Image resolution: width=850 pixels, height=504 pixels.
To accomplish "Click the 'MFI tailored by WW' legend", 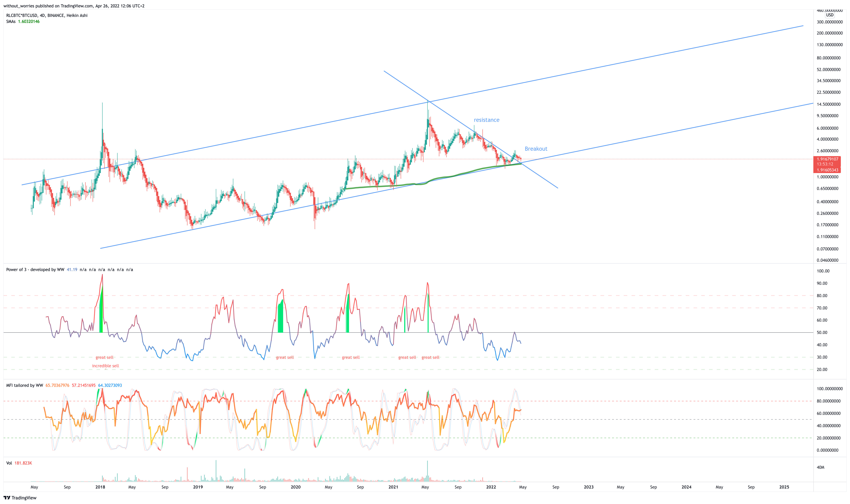I will [x=24, y=385].
